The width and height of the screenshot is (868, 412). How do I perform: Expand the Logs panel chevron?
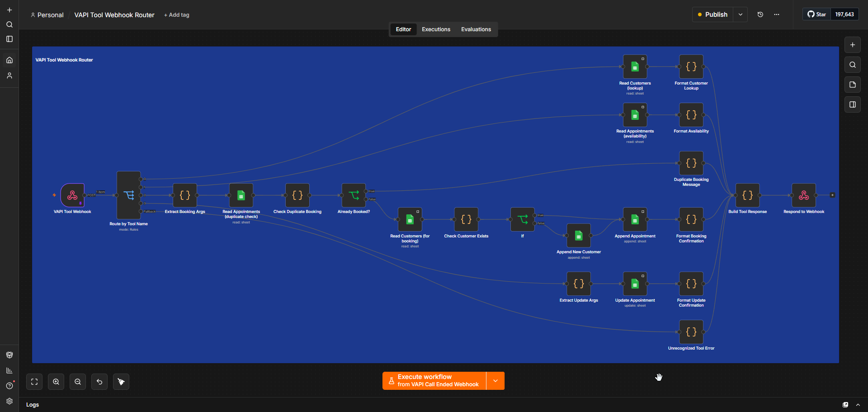tap(858, 405)
